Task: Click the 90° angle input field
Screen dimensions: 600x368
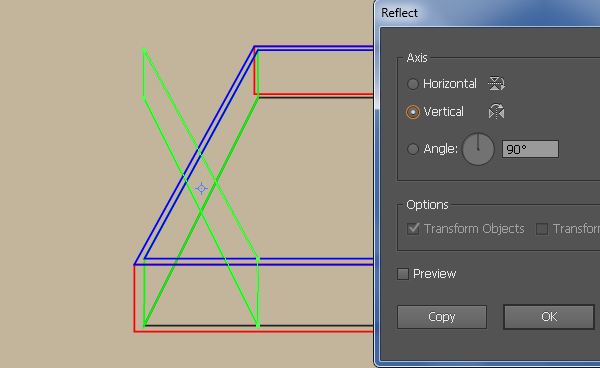Action: 530,149
